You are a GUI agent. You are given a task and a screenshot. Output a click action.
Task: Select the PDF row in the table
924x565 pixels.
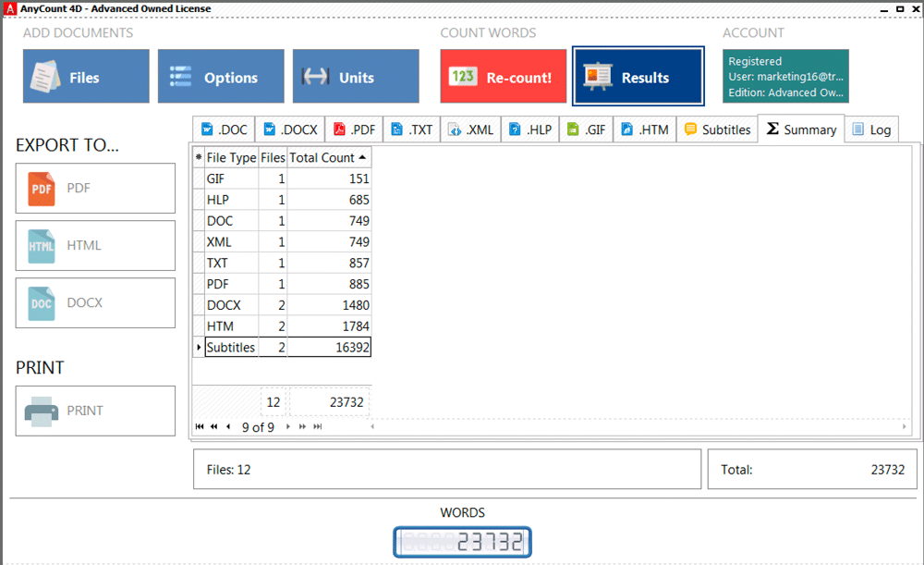pyautogui.click(x=282, y=284)
